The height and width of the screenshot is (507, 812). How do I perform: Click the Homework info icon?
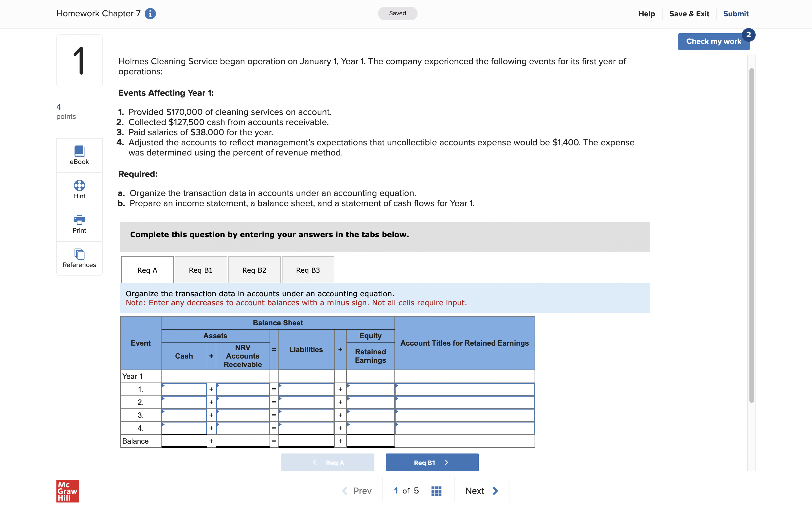[x=150, y=14]
